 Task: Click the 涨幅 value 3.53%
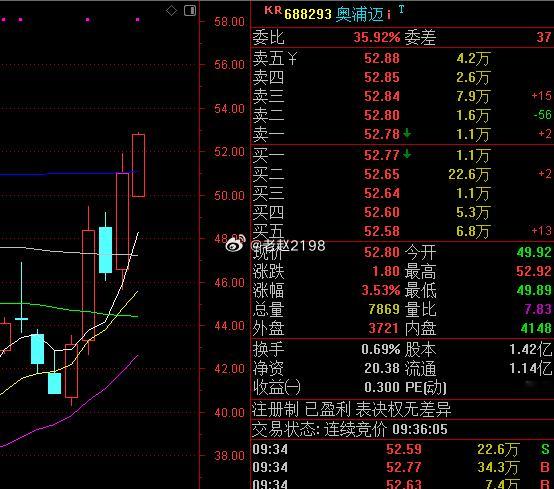pyautogui.click(x=381, y=290)
